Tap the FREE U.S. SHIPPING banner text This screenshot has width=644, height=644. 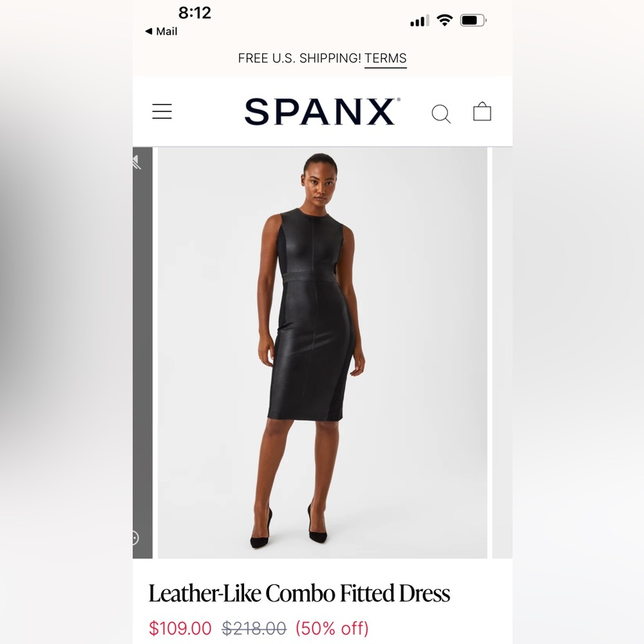[299, 59]
